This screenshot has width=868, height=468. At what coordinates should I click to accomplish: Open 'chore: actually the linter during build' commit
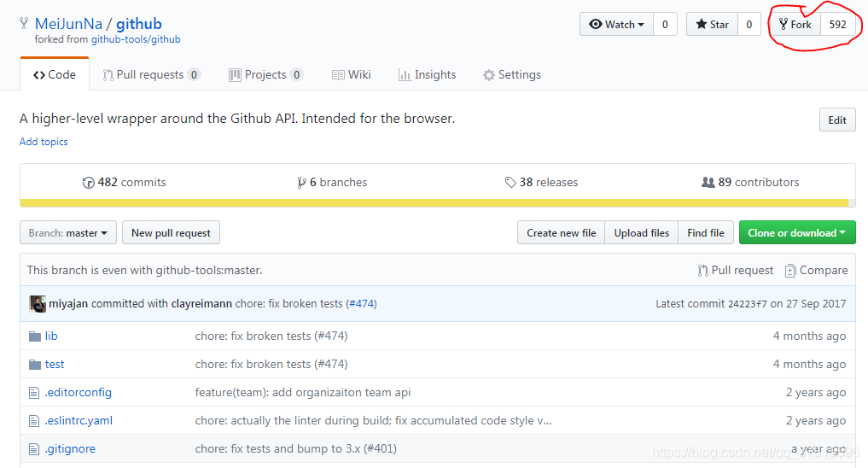tap(373, 421)
